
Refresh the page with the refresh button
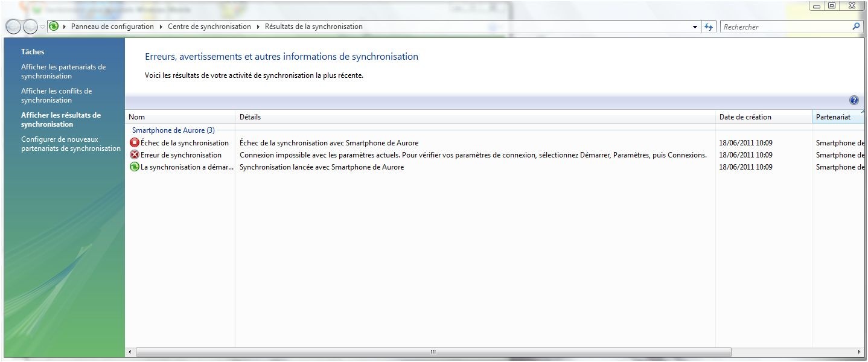click(709, 27)
